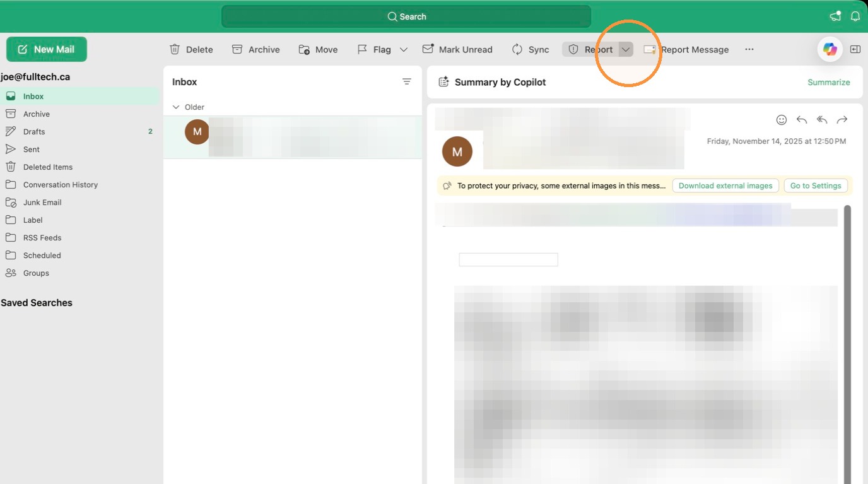
Task: Open the Copilot icon
Action: pyautogui.click(x=830, y=49)
